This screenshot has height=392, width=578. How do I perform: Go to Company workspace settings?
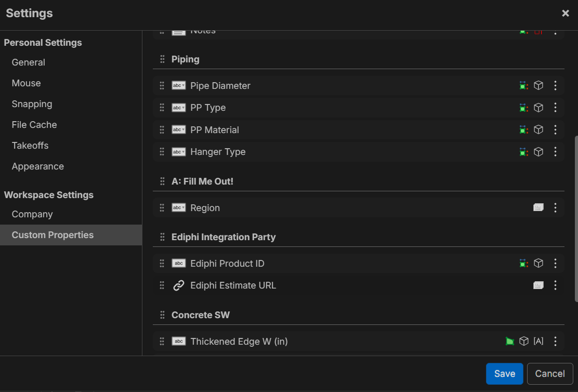(32, 214)
